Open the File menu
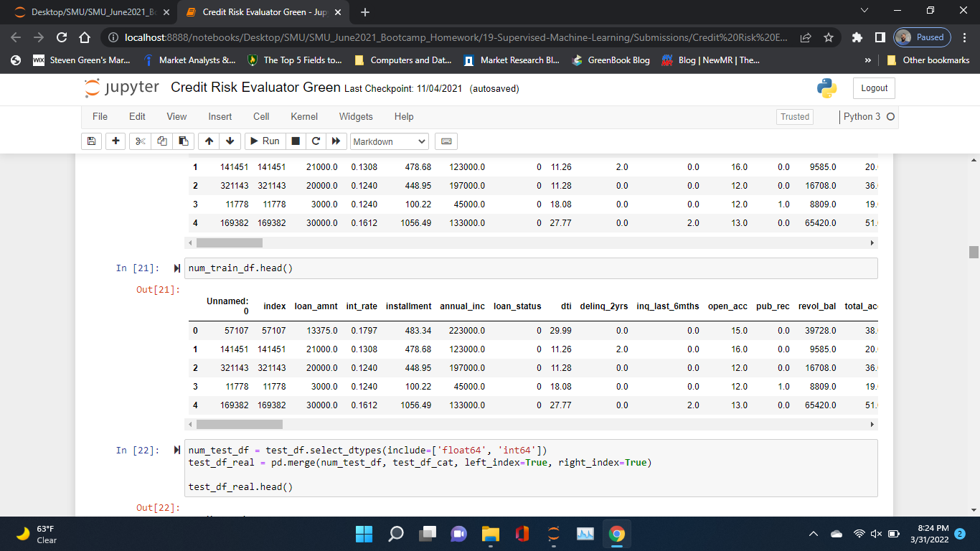This screenshot has height=551, width=980. click(100, 116)
